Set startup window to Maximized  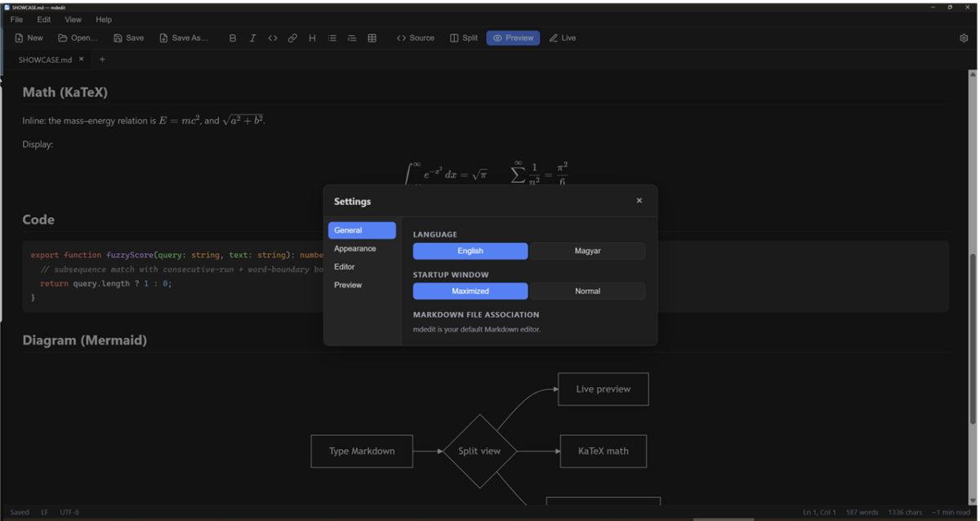470,291
